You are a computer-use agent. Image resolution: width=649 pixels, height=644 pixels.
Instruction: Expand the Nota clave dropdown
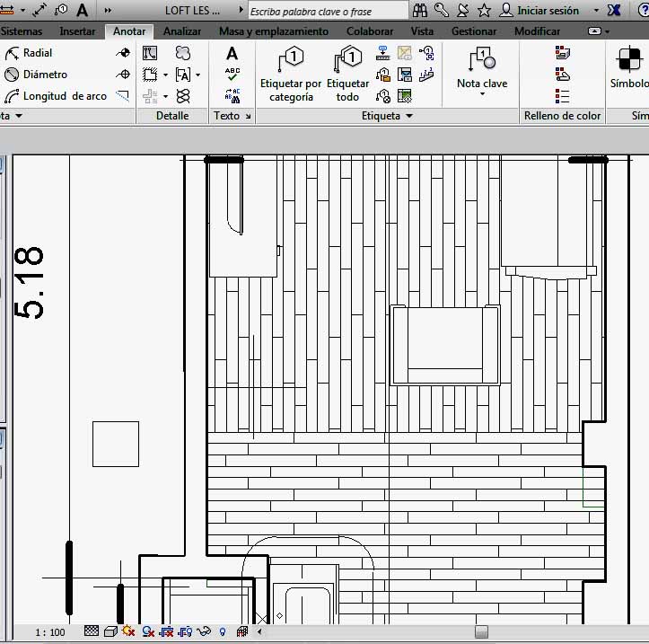click(482, 93)
